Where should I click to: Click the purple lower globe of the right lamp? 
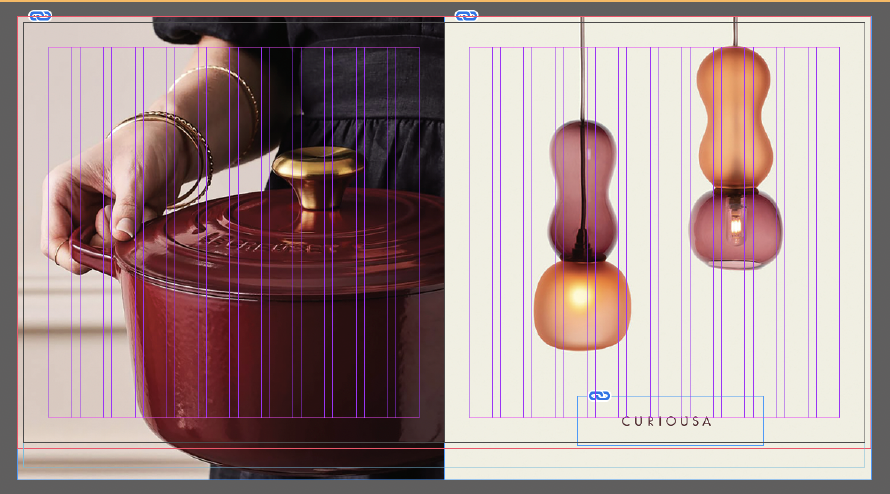point(735,229)
